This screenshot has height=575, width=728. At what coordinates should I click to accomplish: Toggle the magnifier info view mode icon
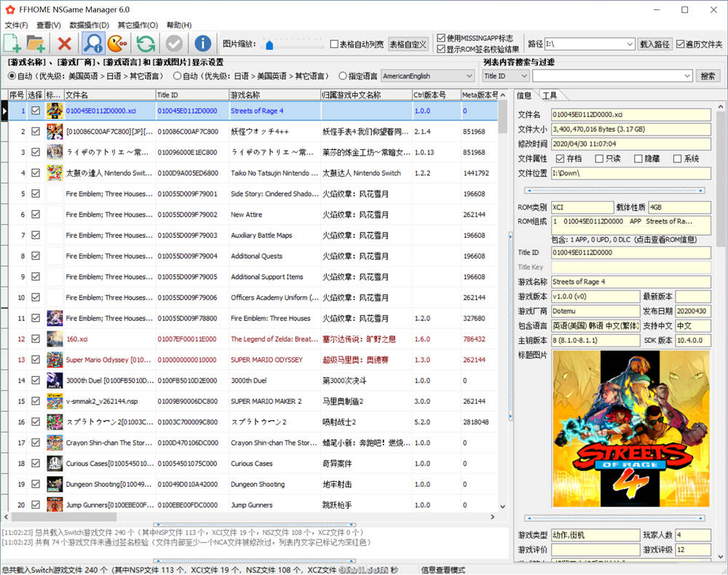click(93, 44)
